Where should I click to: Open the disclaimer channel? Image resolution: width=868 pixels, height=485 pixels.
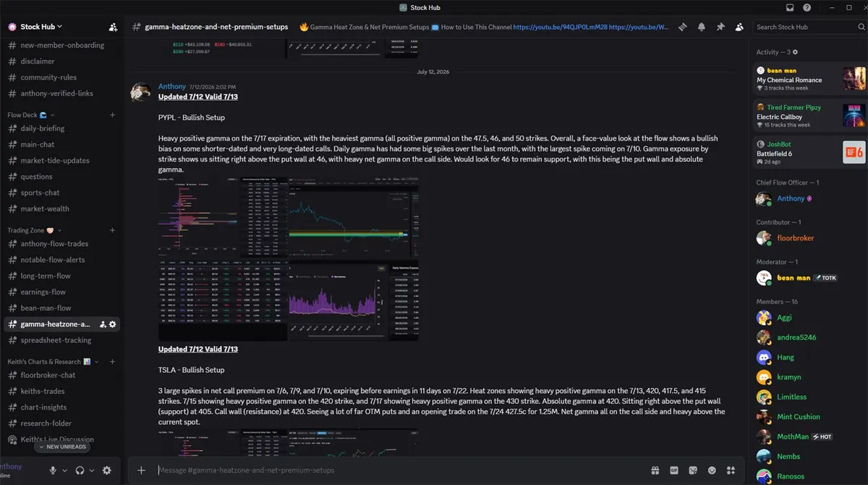coord(62,61)
